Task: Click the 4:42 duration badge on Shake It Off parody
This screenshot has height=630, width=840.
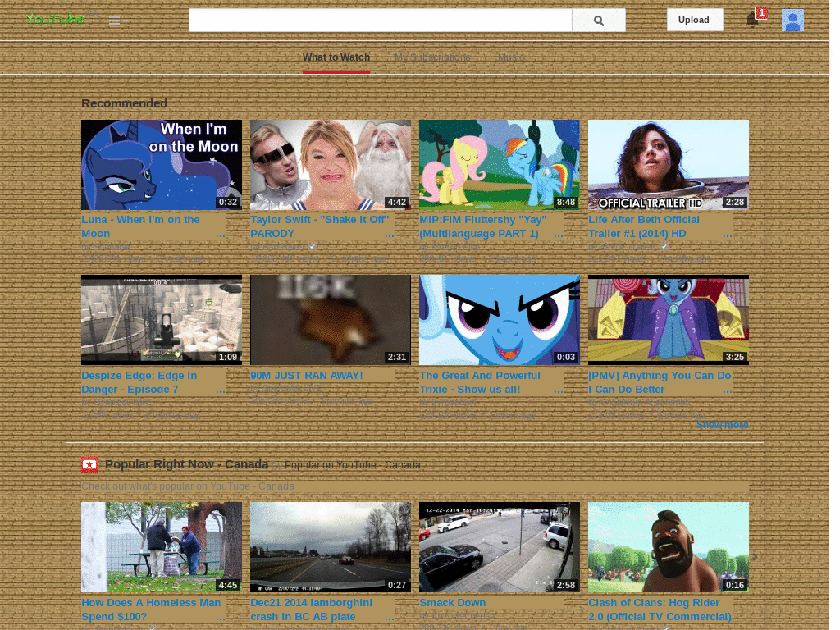Action: point(397,202)
